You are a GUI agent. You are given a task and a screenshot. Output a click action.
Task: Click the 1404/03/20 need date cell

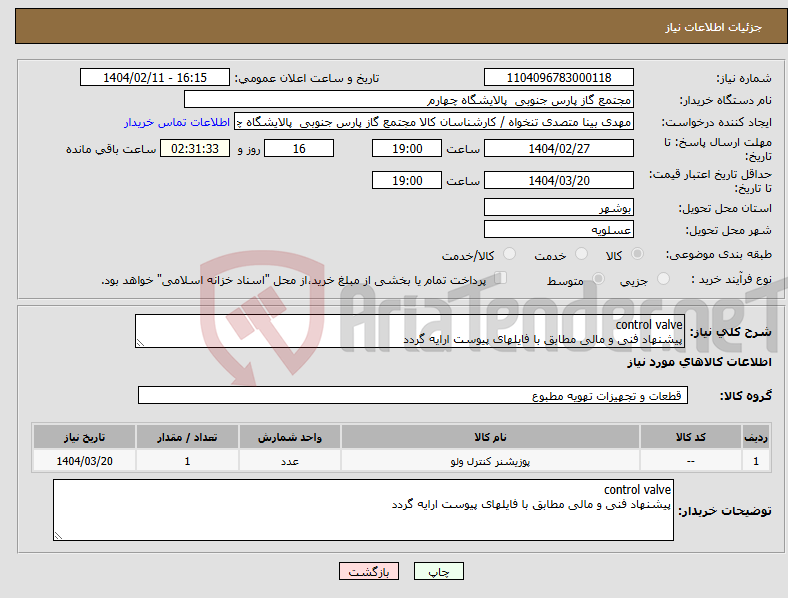pyautogui.click(x=84, y=461)
